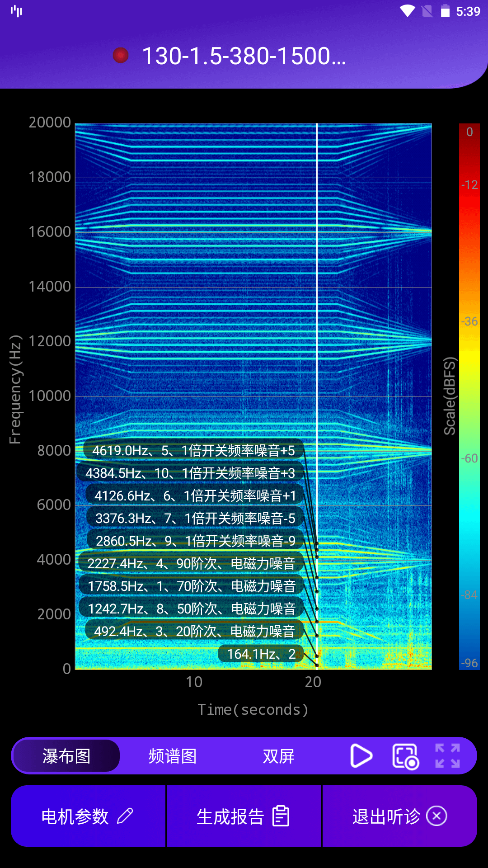Screen dimensions: 488x868
Task: Tap the circled X icon beside 退出听诊
Action: click(436, 816)
